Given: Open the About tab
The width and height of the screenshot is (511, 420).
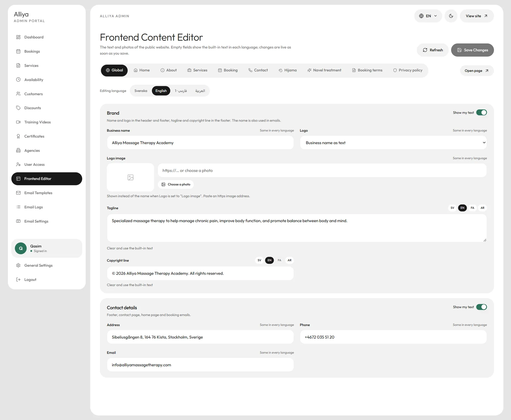Looking at the screenshot, I should point(169,70).
